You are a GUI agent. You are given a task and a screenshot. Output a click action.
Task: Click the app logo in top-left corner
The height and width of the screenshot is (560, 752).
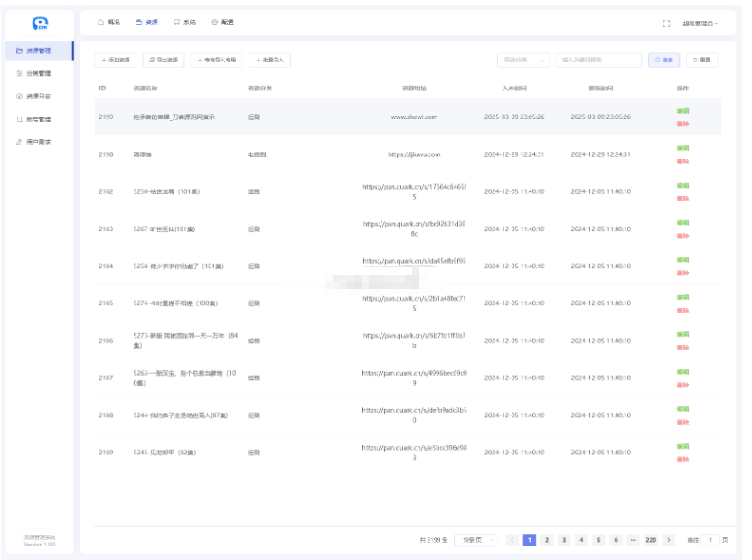39,23
